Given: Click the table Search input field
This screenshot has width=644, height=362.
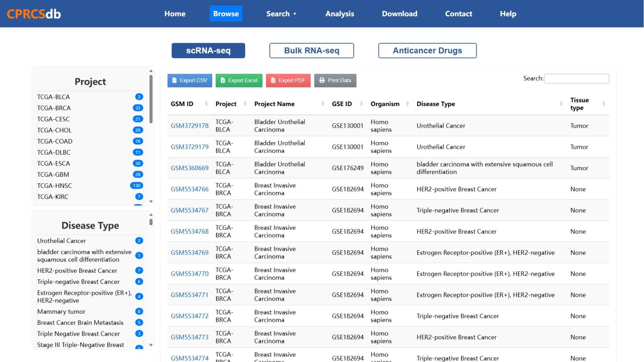Looking at the screenshot, I should click(x=576, y=79).
